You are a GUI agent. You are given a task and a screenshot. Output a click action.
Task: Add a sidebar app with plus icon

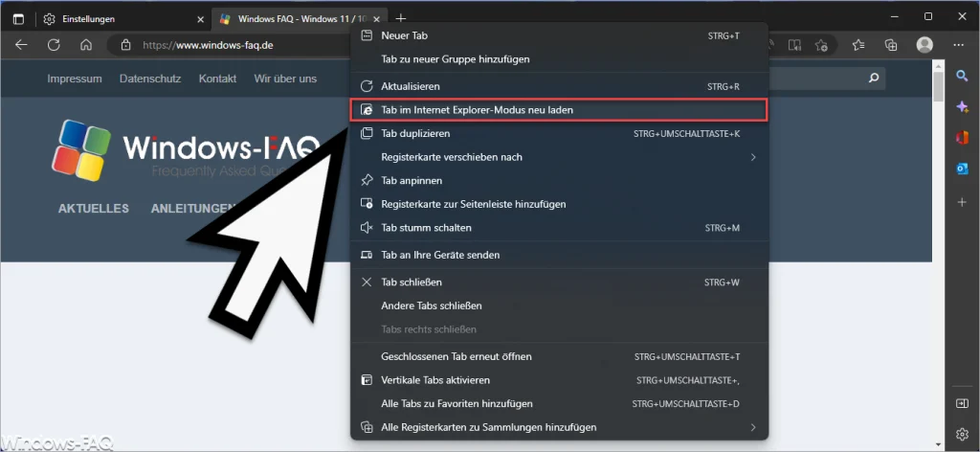coord(962,202)
